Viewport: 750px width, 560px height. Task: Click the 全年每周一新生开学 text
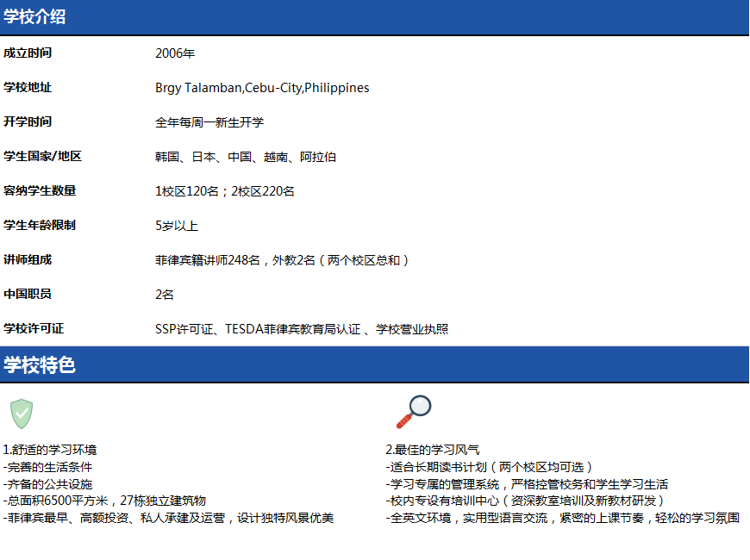click(x=209, y=122)
